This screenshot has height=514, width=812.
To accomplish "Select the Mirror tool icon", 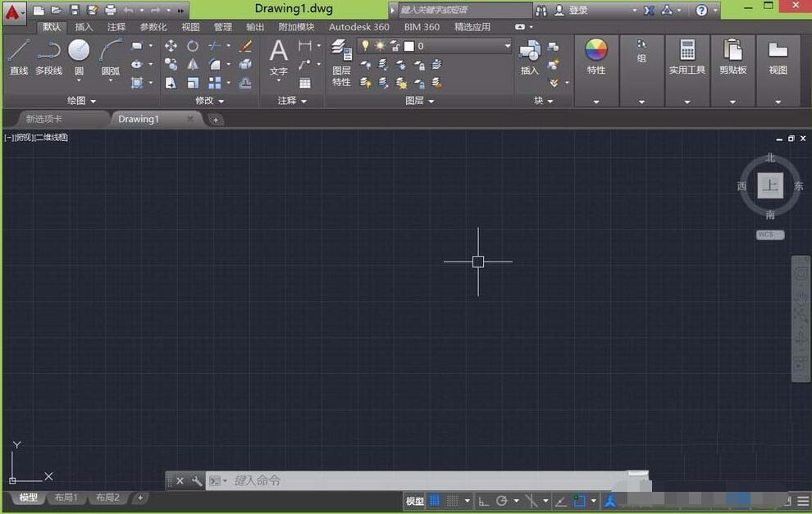I will [193, 64].
